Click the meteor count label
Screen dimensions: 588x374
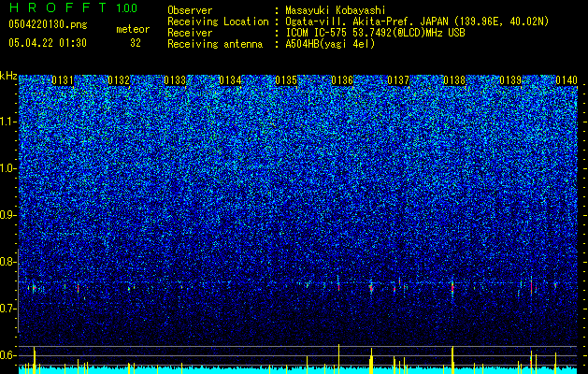point(133,29)
